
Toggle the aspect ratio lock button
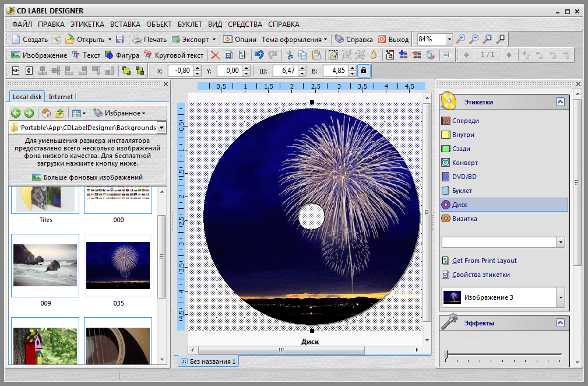coord(364,71)
